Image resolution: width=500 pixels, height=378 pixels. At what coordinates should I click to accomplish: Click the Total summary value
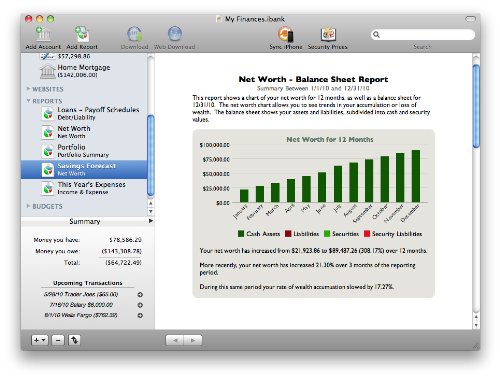click(x=124, y=263)
